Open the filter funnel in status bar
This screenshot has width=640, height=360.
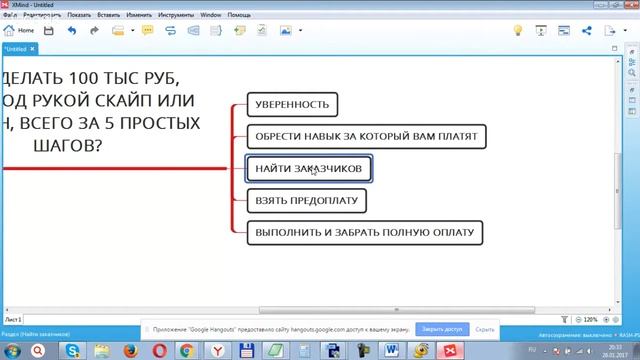564,320
